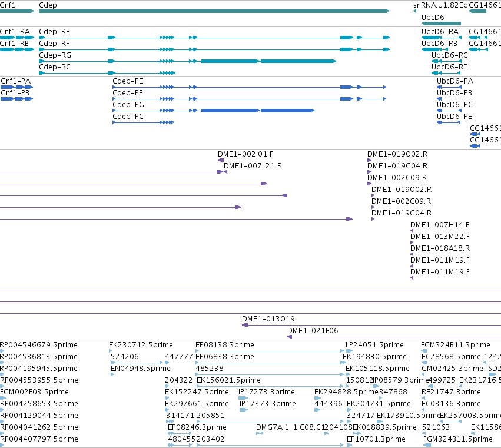Select the EN04948.5prime EST label

click(x=141, y=369)
